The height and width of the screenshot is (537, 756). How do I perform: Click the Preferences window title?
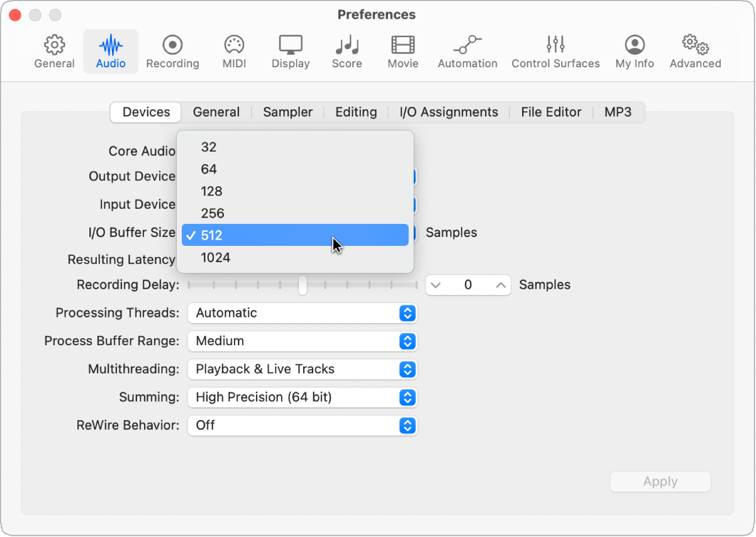pyautogui.click(x=377, y=14)
